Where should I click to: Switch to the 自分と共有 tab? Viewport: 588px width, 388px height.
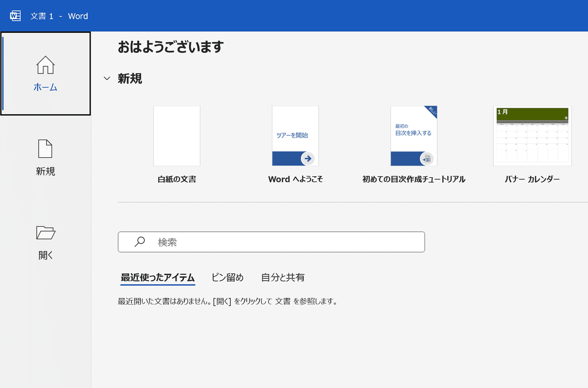(283, 277)
